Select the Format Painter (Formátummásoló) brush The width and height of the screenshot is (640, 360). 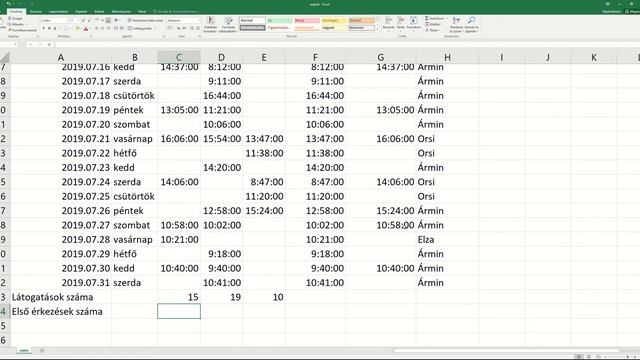[9, 30]
